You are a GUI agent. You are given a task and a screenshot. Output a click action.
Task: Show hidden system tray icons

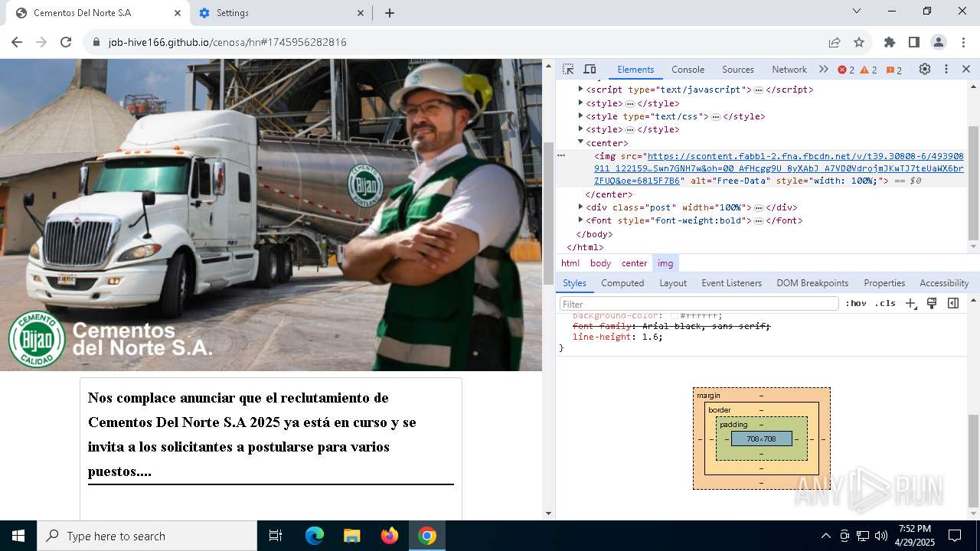click(x=825, y=536)
